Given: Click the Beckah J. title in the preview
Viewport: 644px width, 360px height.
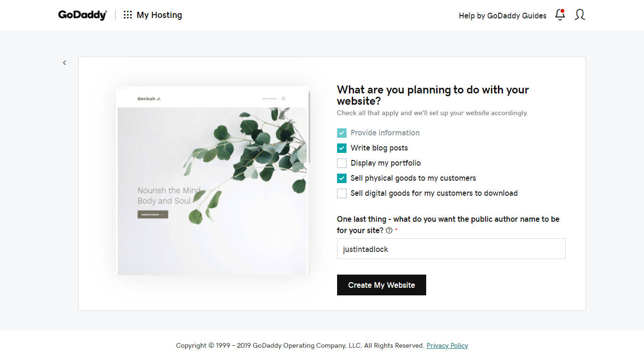Looking at the screenshot, I should pos(149,99).
